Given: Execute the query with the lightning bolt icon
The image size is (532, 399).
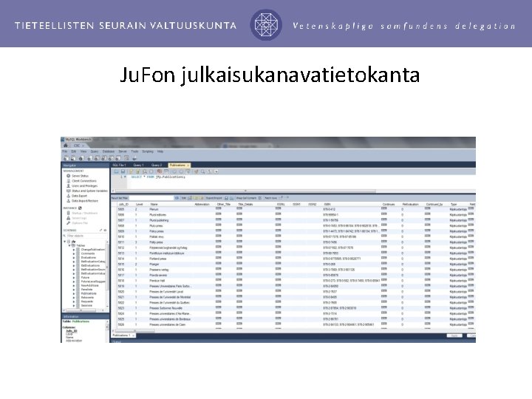Looking at the screenshot, I should (x=131, y=171).
